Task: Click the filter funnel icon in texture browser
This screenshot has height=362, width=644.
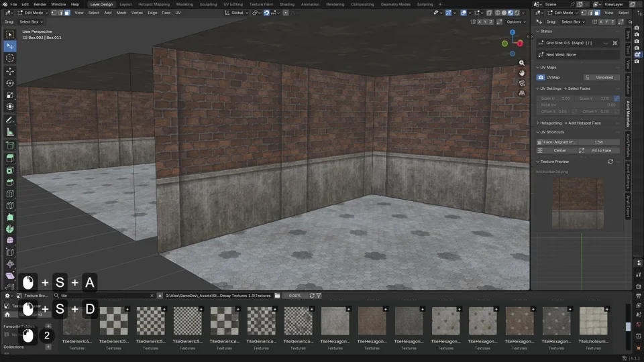Action: [319, 296]
